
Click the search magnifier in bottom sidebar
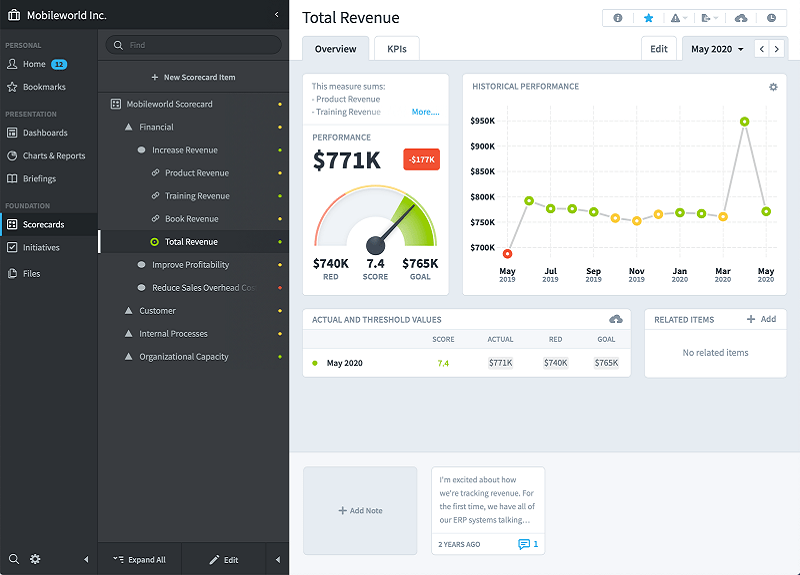coord(14,559)
